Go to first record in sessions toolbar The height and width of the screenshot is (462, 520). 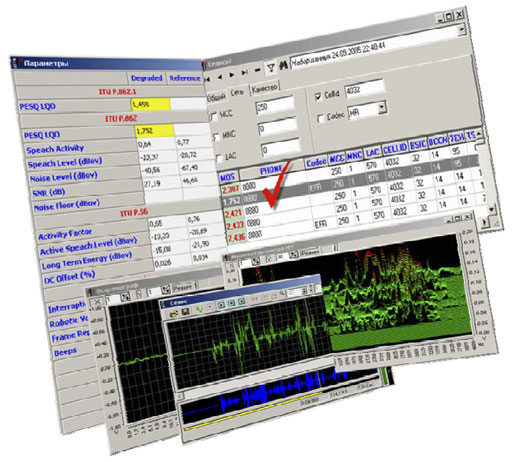coord(208,79)
